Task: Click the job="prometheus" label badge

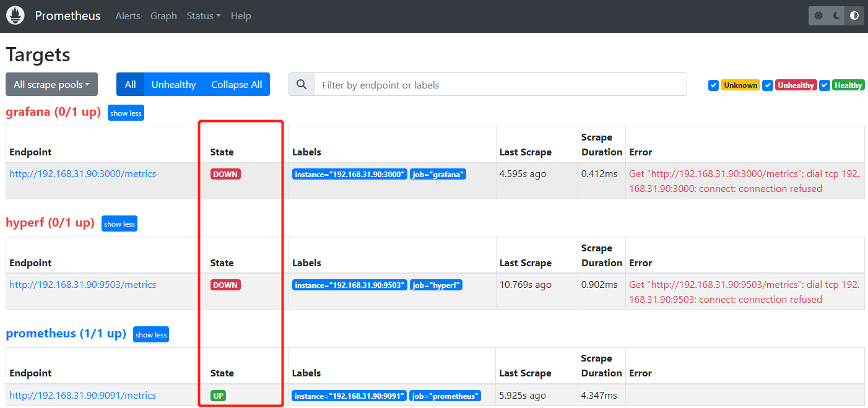Action: point(445,396)
